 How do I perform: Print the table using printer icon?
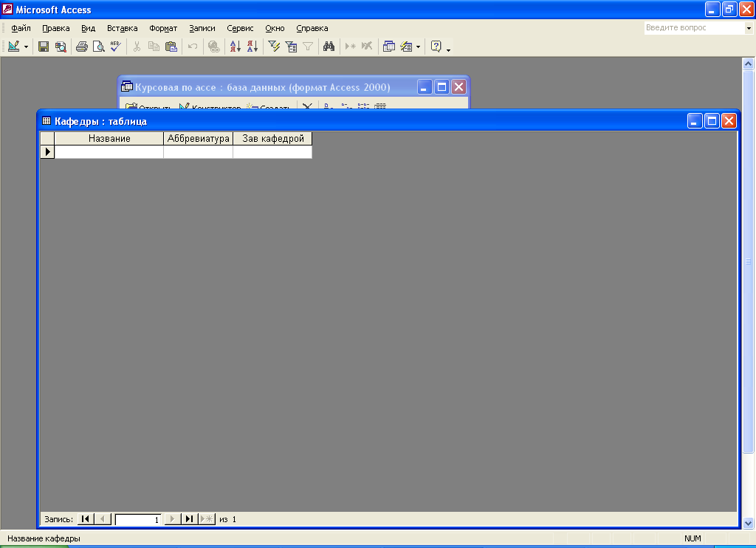(x=81, y=47)
